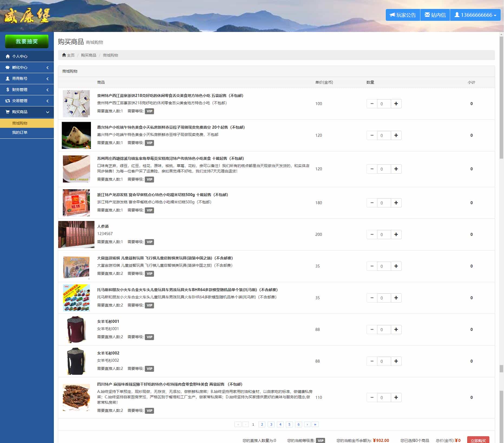Decrease quantity for 浙江特产龙游发糕
Image resolution: width=504 pixels, height=443 pixels.
pyautogui.click(x=372, y=203)
